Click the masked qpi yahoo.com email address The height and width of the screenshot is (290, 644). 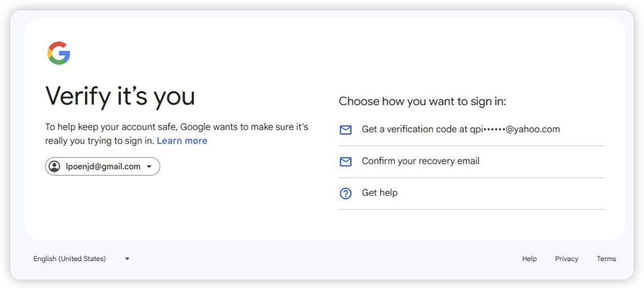[x=514, y=130]
